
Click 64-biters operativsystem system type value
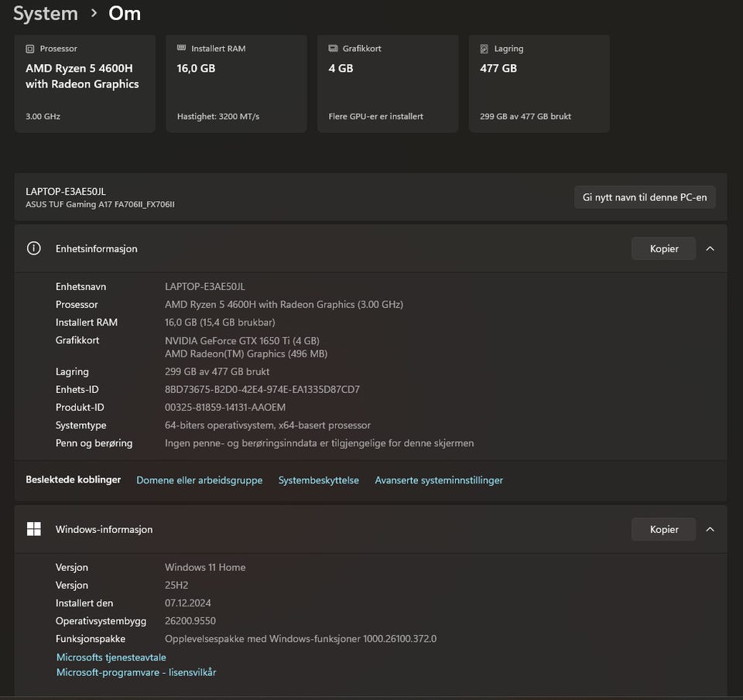coord(268,425)
